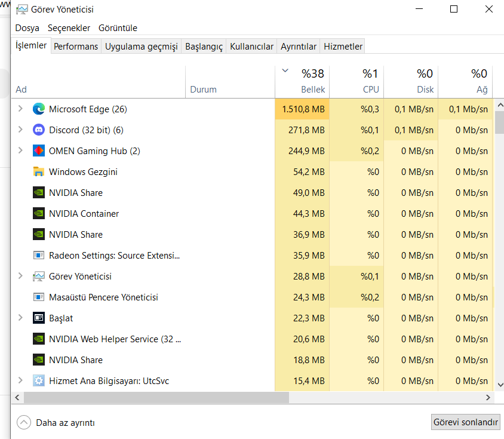Screen dimensions: 504x439
Task: Open the Görüntüle menu
Action: coord(118,28)
